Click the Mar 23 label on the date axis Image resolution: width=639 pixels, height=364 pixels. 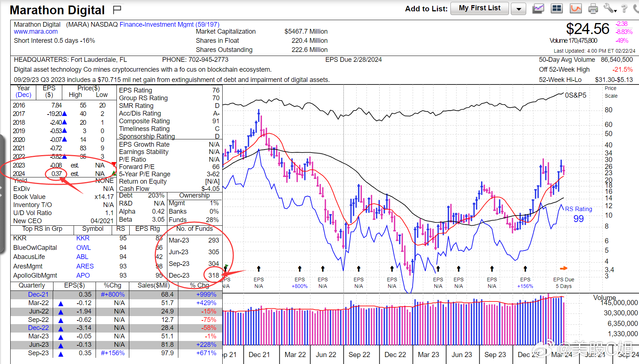point(428,355)
